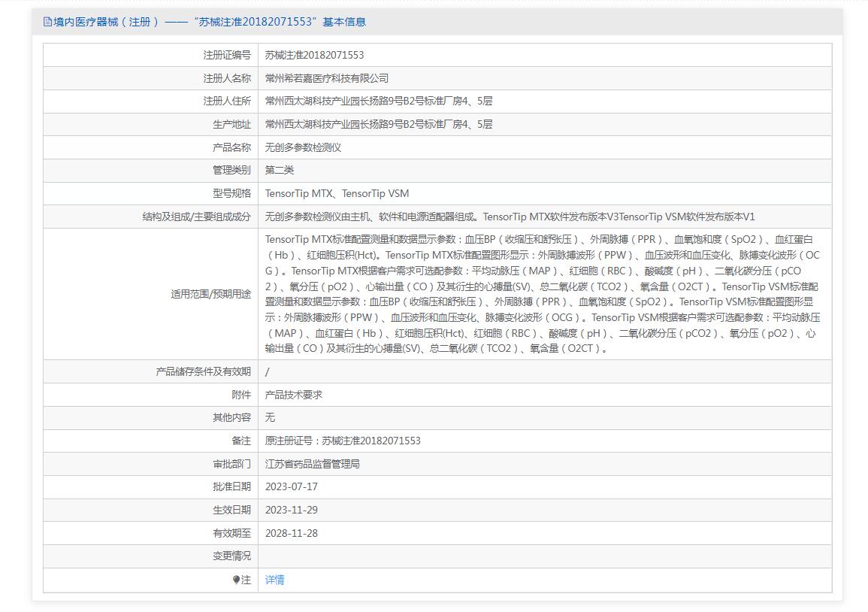This screenshot has width=868, height=612.
Task: Select product name 无创多参数检测仪
Action: [303, 147]
